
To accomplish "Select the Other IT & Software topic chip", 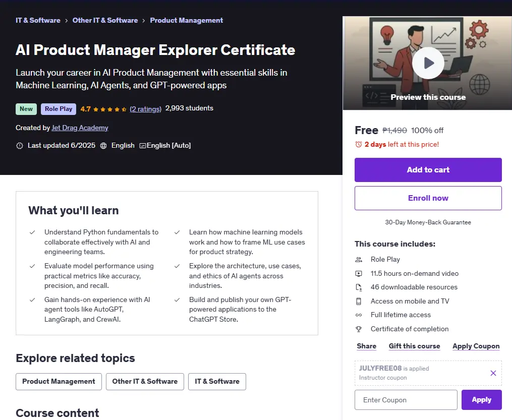I will coord(145,382).
